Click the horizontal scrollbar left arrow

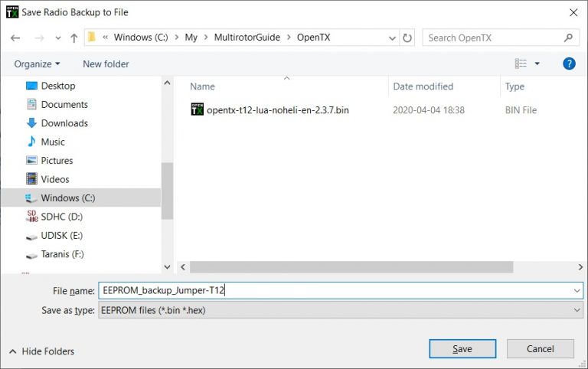coord(183,267)
